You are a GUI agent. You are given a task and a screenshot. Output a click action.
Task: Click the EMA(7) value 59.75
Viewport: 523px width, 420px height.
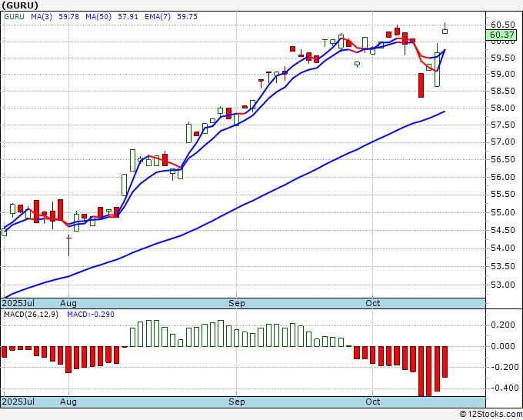point(187,17)
